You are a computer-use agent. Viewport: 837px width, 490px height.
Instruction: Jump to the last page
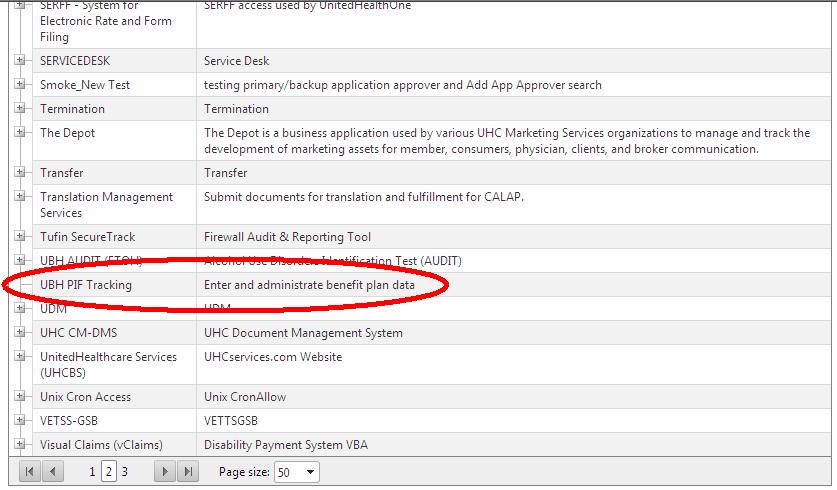pos(188,472)
